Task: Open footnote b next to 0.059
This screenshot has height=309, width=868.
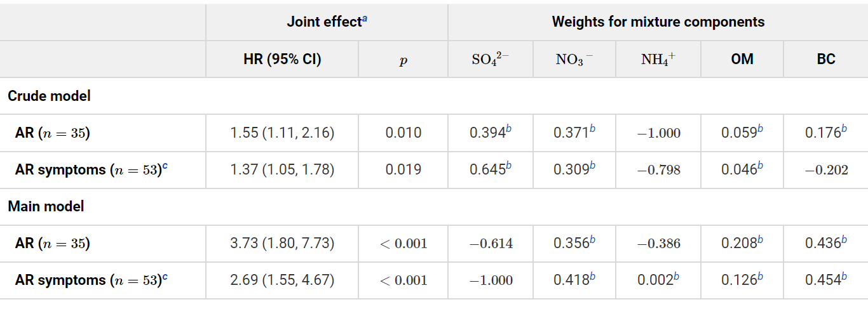Action: (x=760, y=129)
